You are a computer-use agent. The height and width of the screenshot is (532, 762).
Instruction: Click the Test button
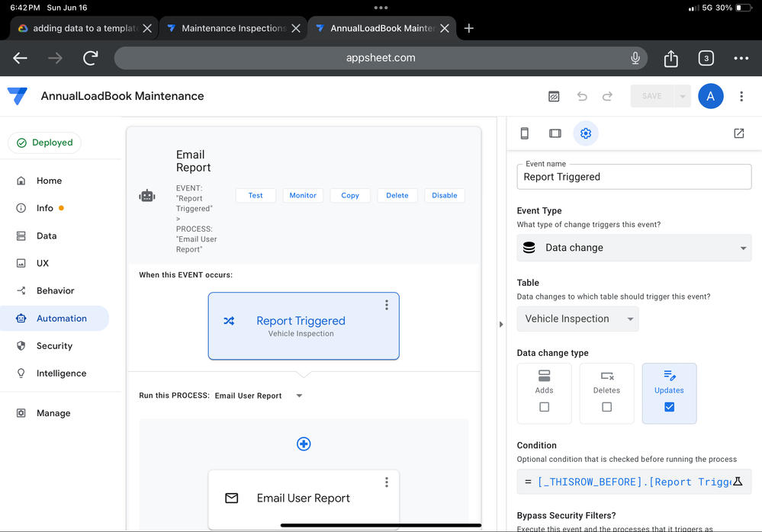click(256, 195)
